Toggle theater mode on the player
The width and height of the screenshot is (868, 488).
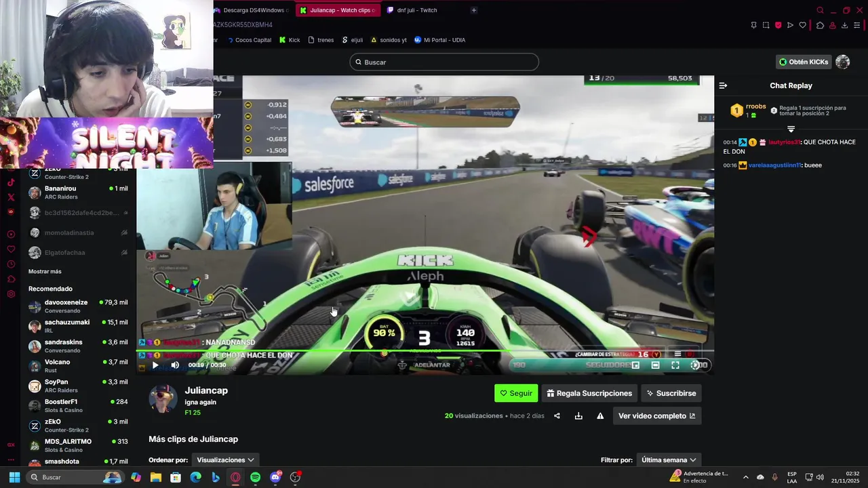655,365
